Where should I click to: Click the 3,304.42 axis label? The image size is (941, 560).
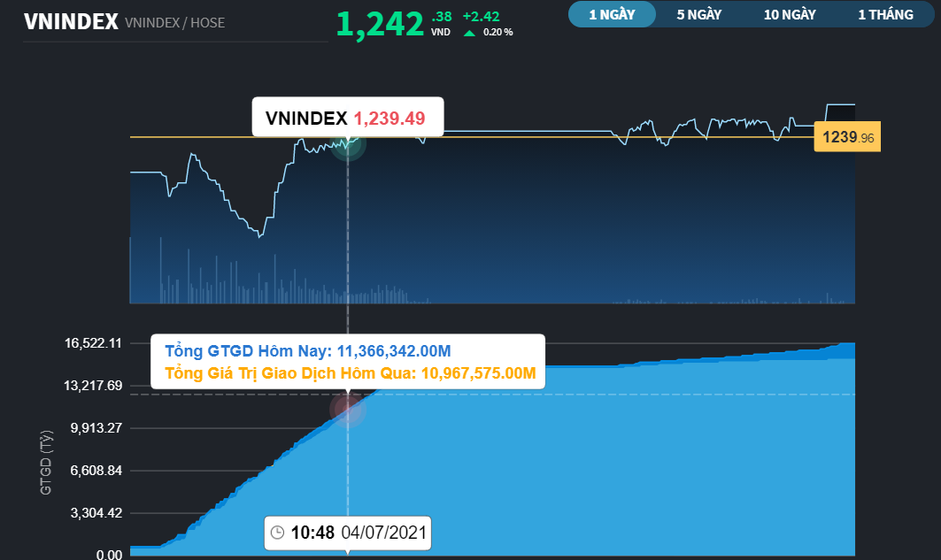tap(96, 513)
